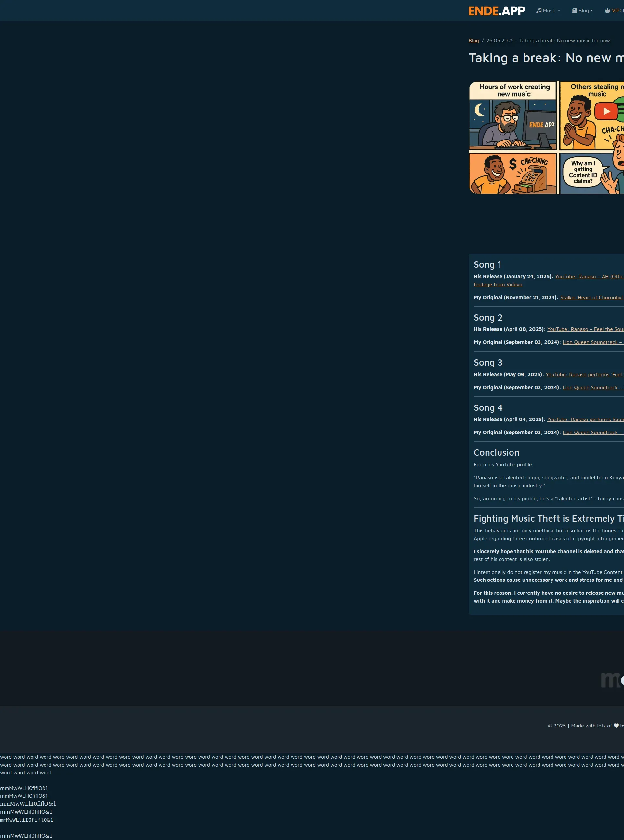Open Song 4 Lion Queen Soundtrack link

(x=593, y=432)
